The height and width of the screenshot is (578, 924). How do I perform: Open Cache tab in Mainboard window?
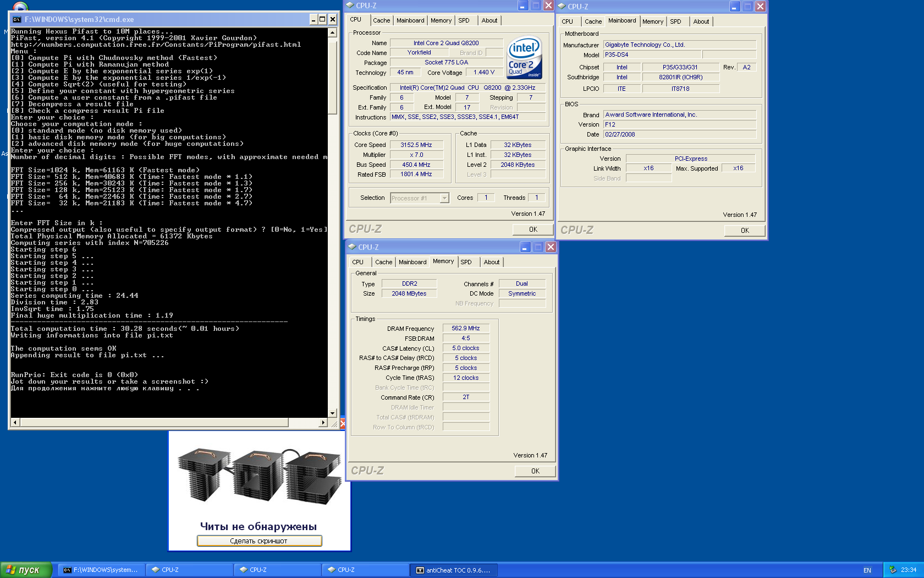click(593, 21)
